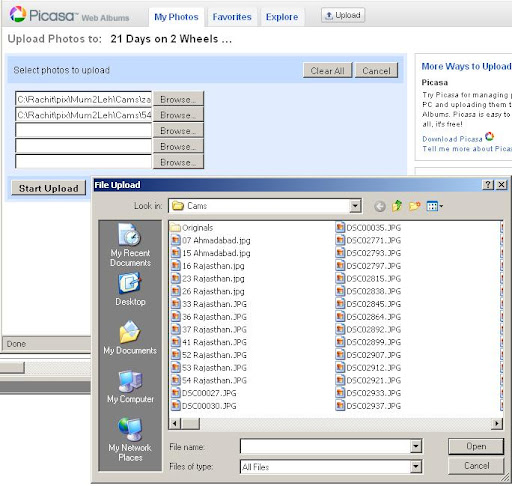Expand the Files of type dropdown
Screen dimensions: 512x486
tap(416, 466)
